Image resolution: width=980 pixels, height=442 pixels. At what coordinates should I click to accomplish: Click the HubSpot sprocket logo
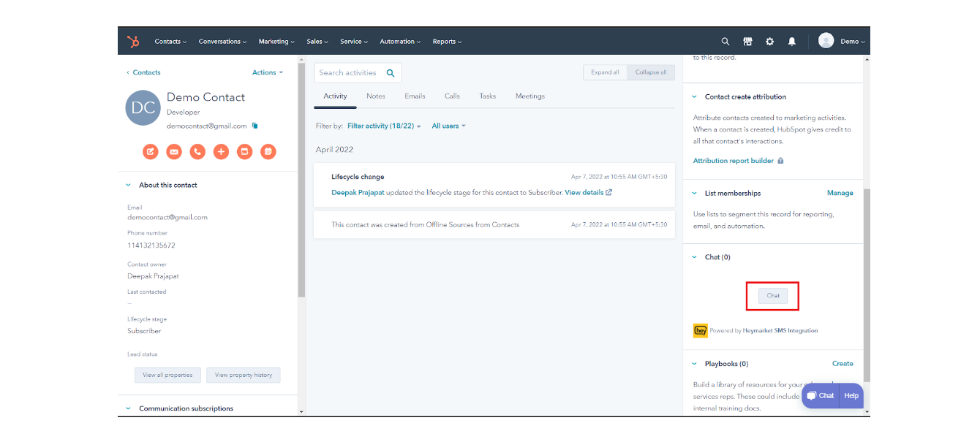pos(133,42)
